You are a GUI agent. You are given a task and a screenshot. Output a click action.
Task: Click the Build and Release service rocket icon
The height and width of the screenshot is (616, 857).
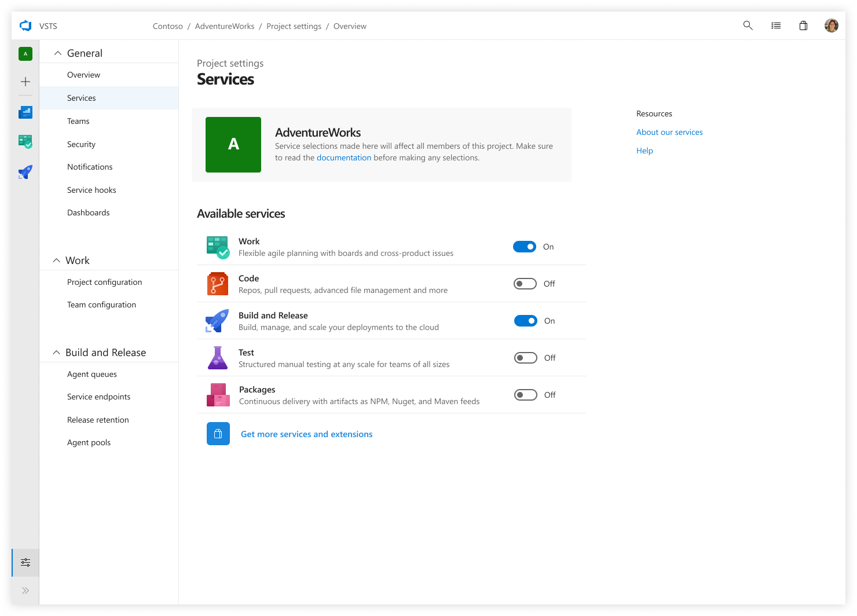click(217, 321)
